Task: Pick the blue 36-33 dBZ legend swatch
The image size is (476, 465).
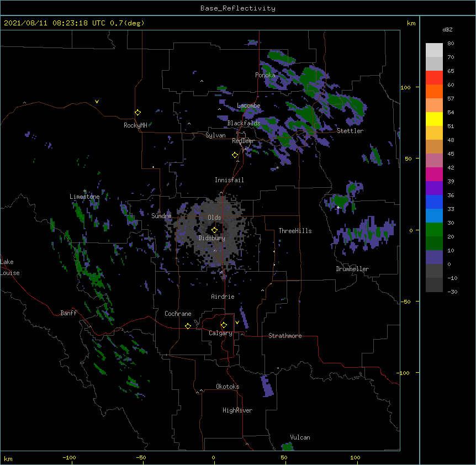Action: click(434, 202)
